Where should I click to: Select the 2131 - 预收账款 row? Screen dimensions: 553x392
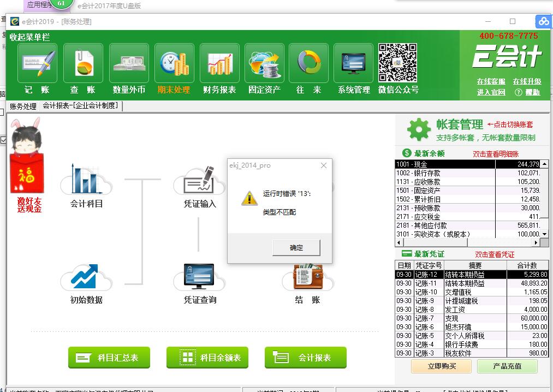[x=468, y=208]
